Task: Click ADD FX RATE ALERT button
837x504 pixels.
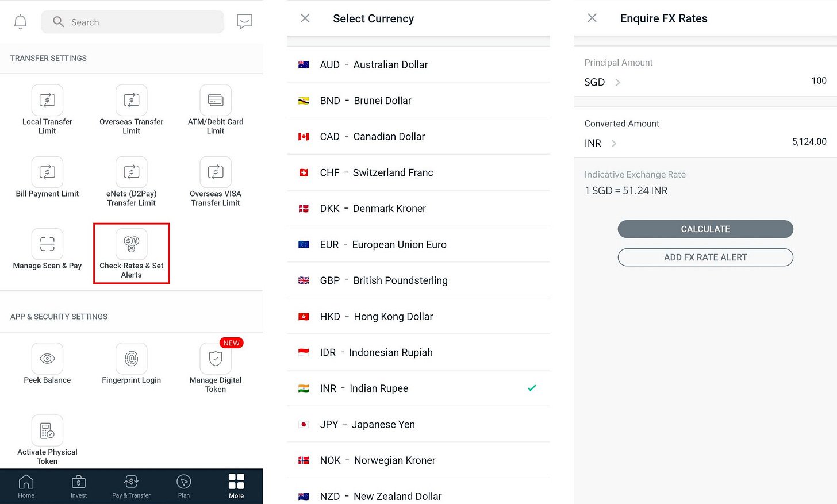Action: [705, 257]
